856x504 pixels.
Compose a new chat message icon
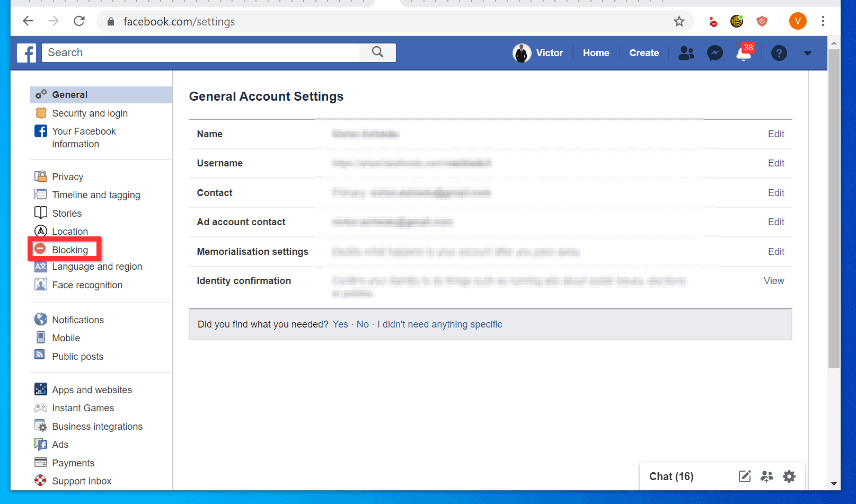point(745,476)
